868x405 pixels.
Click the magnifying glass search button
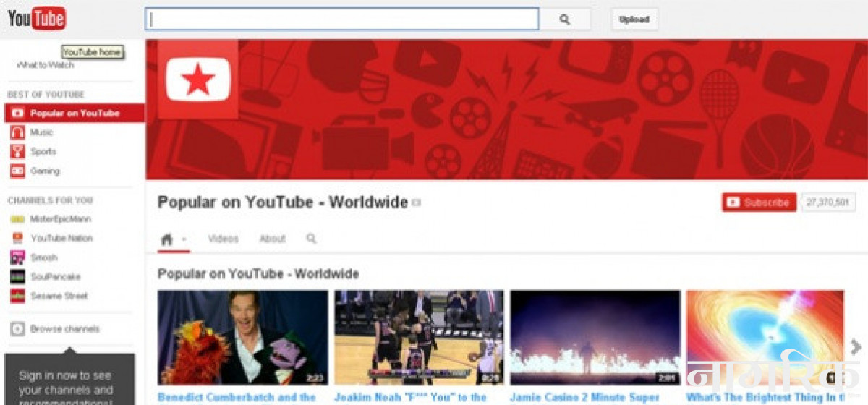pos(565,20)
